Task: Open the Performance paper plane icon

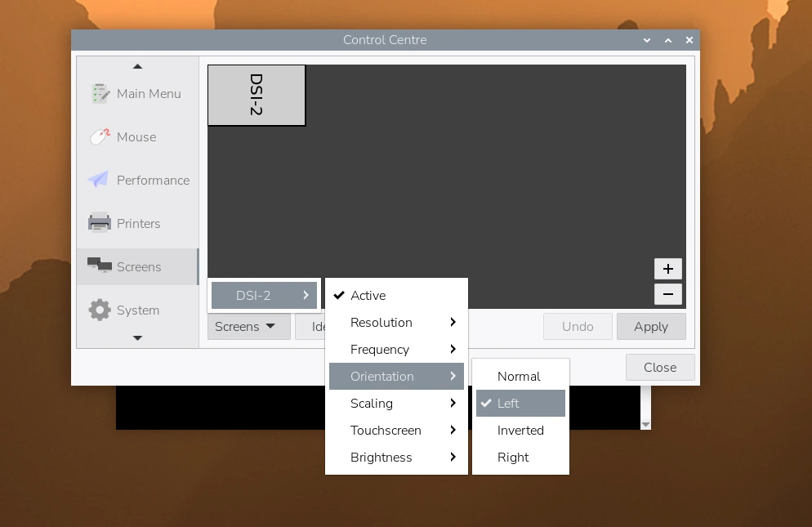Action: (x=98, y=179)
